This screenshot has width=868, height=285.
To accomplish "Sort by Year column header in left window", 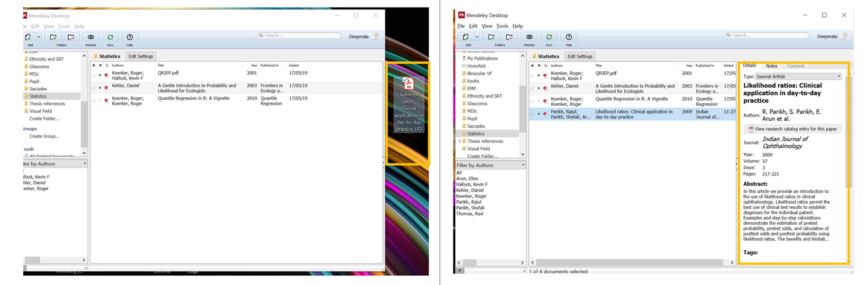I will click(x=254, y=65).
